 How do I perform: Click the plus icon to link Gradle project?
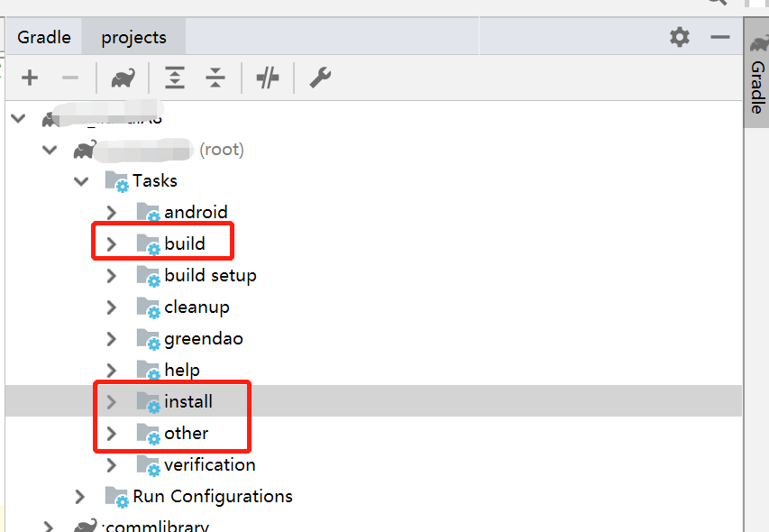[30, 78]
